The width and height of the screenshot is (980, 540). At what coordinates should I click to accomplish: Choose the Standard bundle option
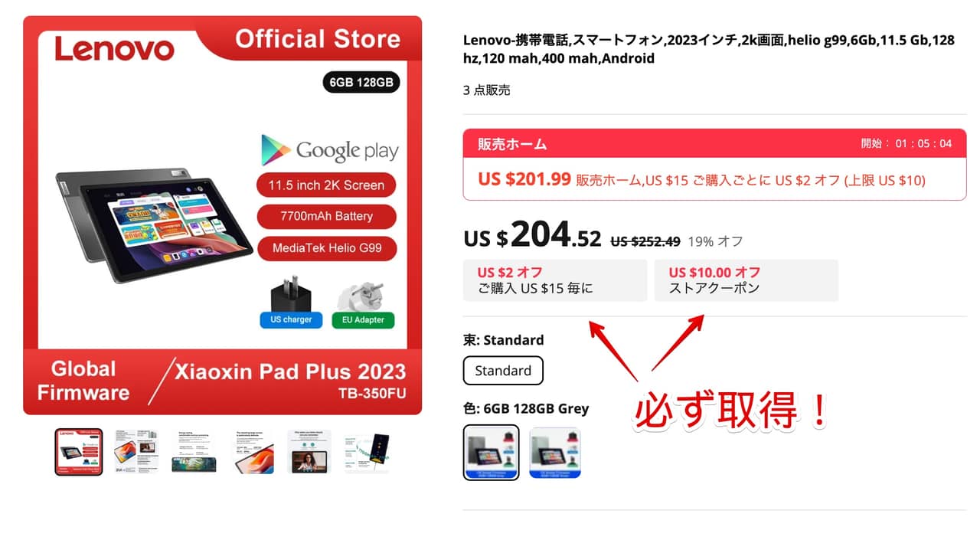click(503, 371)
